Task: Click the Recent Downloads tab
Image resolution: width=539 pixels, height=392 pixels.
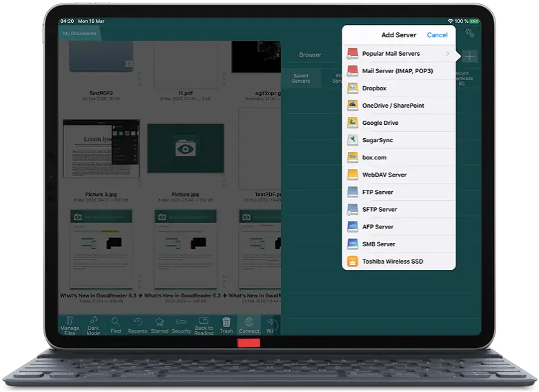Action: click(x=462, y=79)
